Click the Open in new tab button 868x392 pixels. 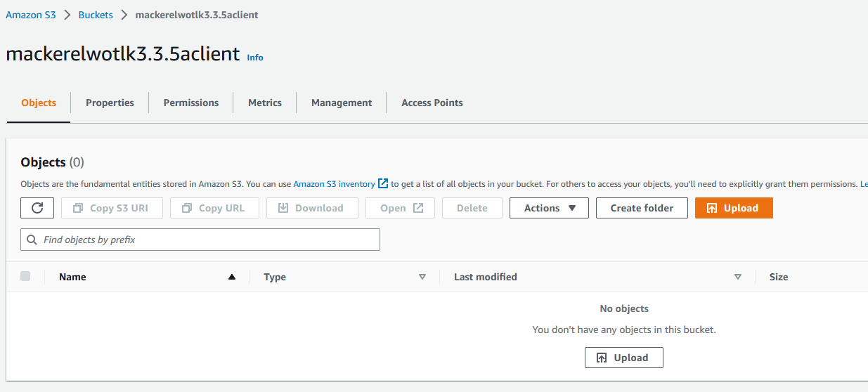tap(401, 208)
